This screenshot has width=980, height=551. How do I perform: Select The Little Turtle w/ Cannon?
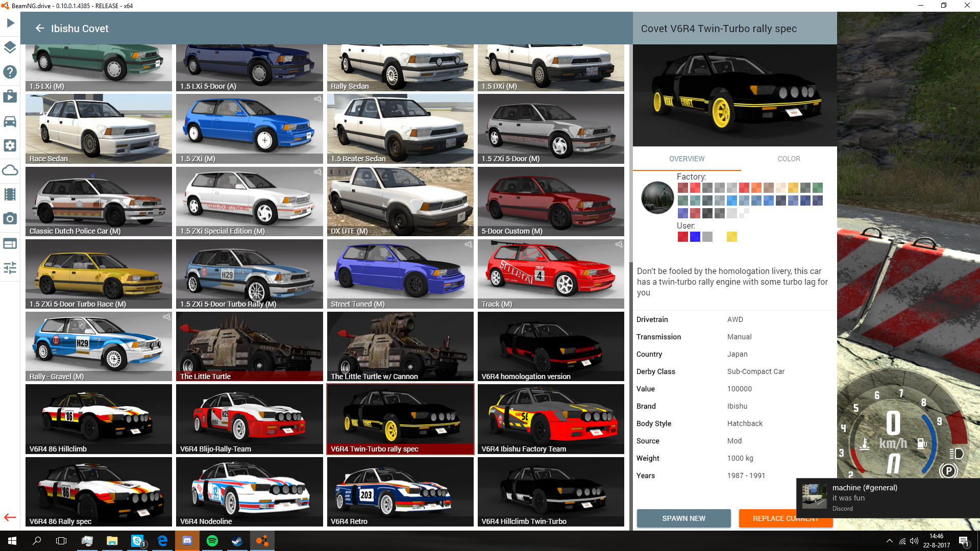[x=400, y=346]
